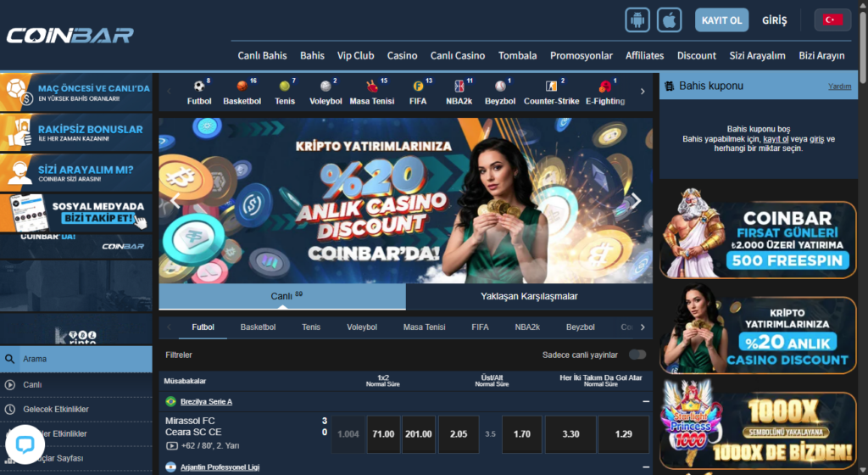Select the E-Fighting sport icon
This screenshot has width=868, height=475.
(x=604, y=92)
